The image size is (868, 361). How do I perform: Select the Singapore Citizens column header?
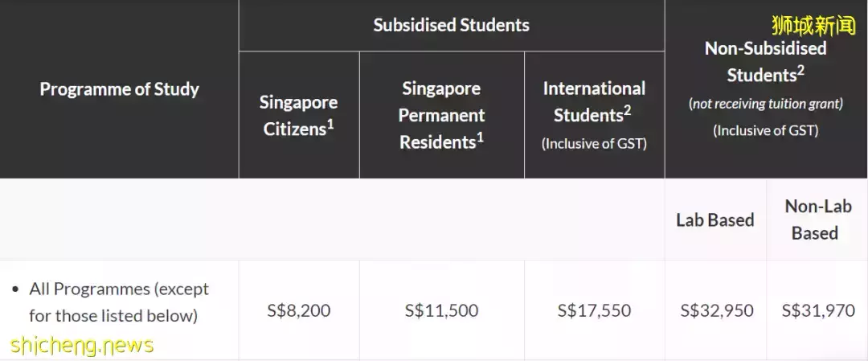click(x=298, y=115)
